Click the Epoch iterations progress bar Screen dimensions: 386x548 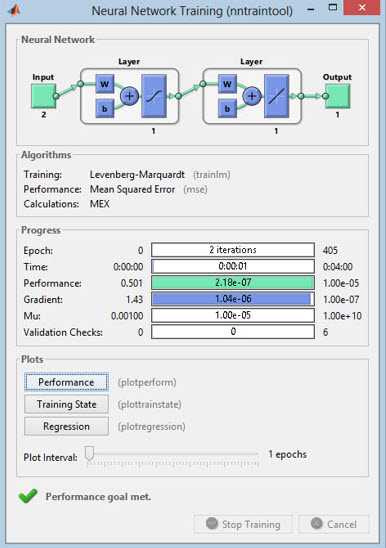pos(233,250)
